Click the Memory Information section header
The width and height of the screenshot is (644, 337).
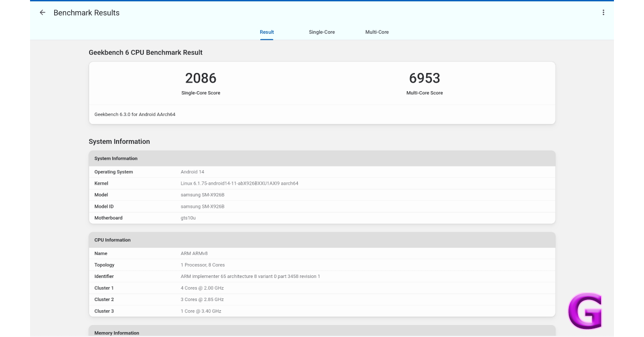click(322, 332)
